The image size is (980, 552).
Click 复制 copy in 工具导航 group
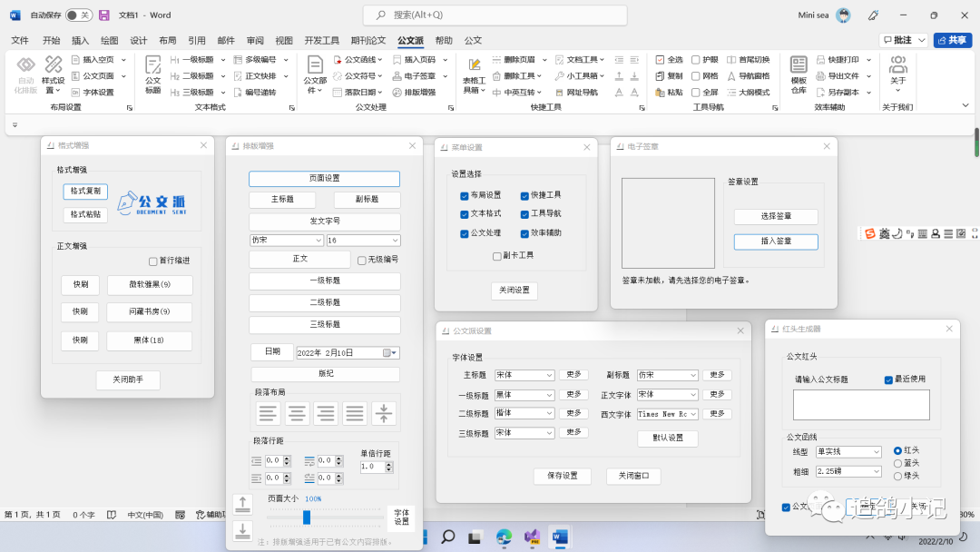coord(669,75)
